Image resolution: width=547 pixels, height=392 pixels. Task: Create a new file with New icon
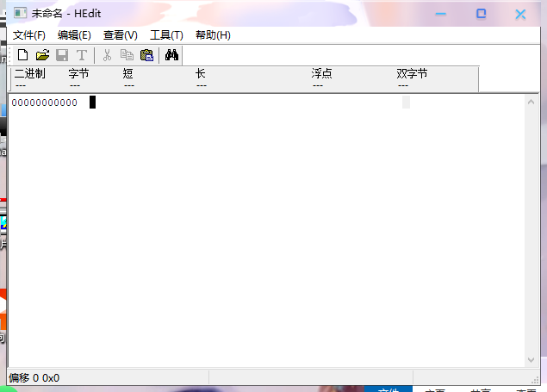point(23,55)
